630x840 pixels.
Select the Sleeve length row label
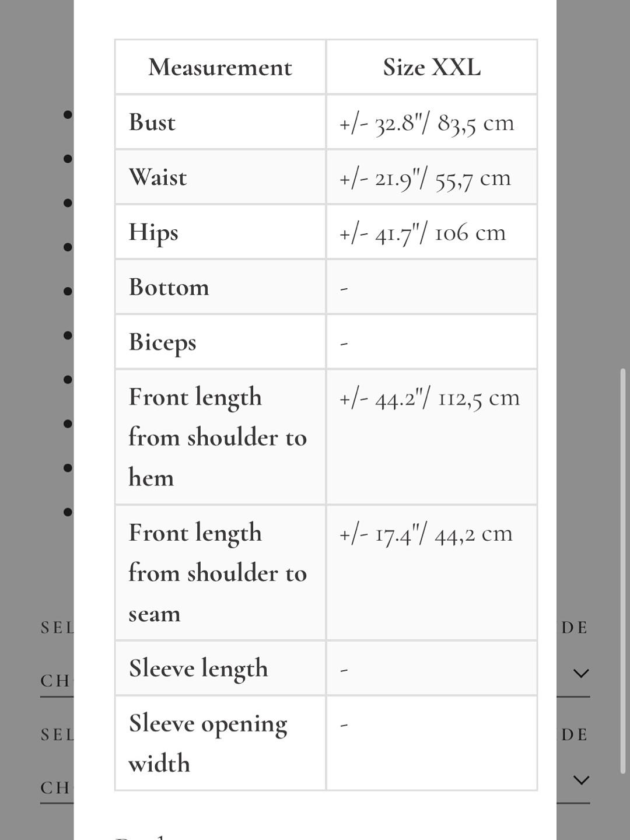click(x=198, y=668)
